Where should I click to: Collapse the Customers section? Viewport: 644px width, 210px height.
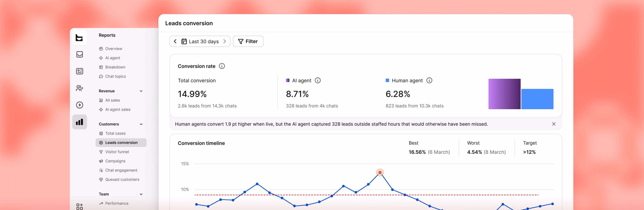pyautogui.click(x=141, y=124)
